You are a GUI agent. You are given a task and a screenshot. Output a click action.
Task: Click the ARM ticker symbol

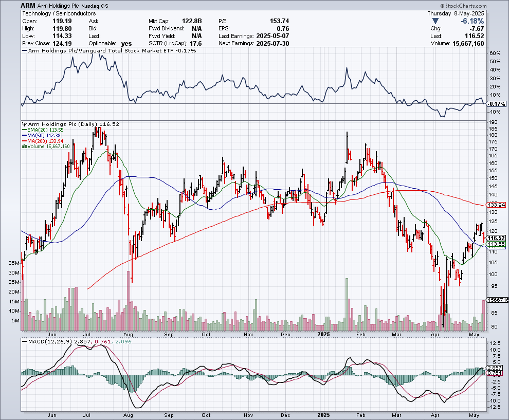point(28,6)
